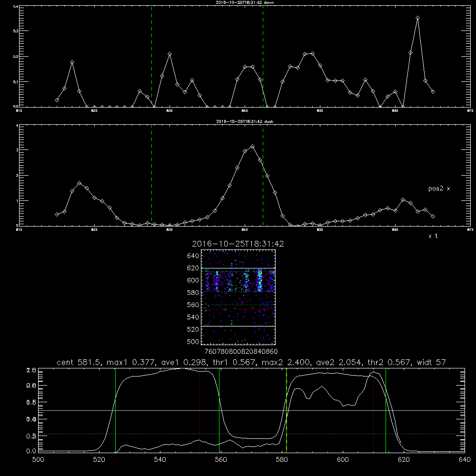Click the spectrogram image panel
The width and height of the screenshot is (476, 476).
pyautogui.click(x=238, y=297)
